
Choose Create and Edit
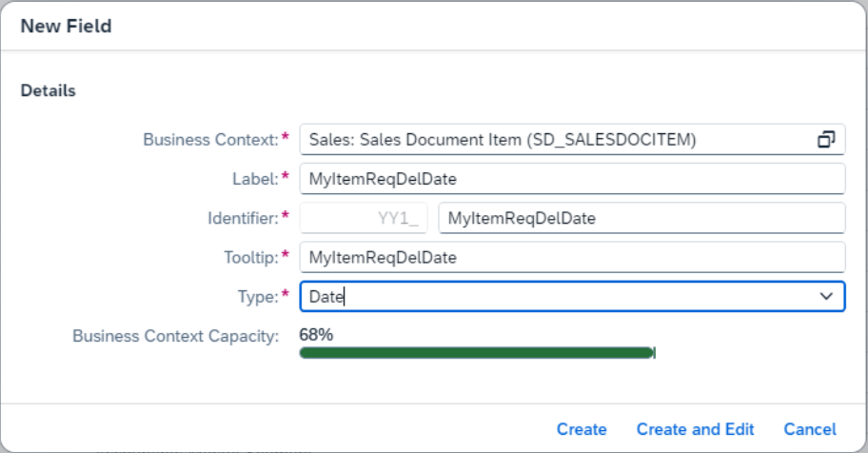[696, 429]
